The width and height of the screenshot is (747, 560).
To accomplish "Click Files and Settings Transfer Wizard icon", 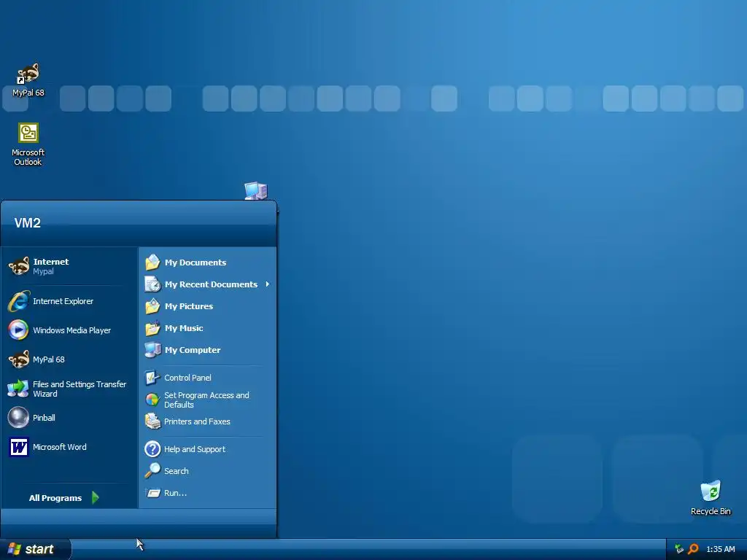I will (18, 389).
